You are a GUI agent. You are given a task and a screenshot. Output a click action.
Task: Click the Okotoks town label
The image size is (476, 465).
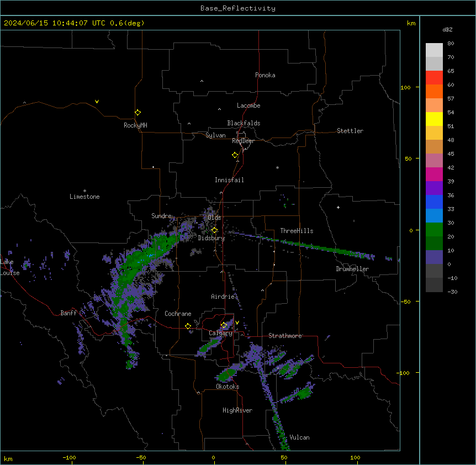(228, 387)
